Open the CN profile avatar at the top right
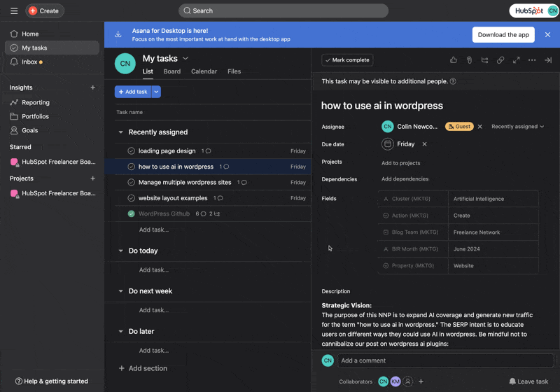The height and width of the screenshot is (392, 560). point(552,10)
